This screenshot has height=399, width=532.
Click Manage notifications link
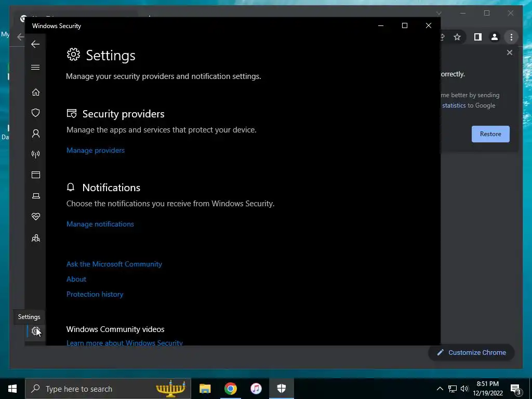tap(100, 224)
